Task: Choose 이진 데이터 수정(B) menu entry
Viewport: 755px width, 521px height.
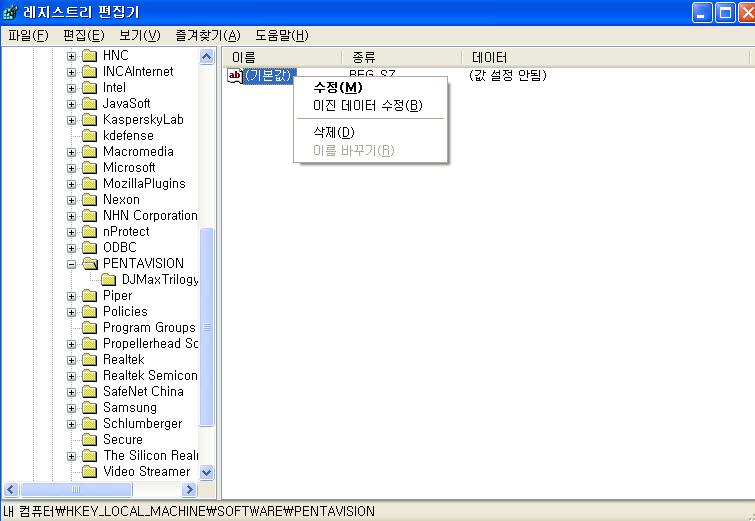Action: click(367, 106)
